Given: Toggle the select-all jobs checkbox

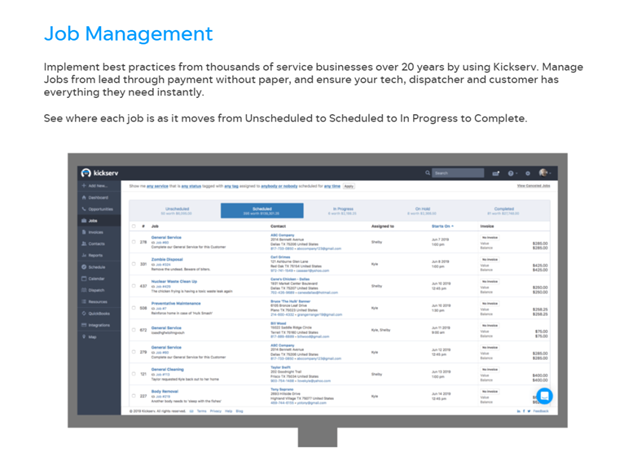Looking at the screenshot, I should pos(134,226).
